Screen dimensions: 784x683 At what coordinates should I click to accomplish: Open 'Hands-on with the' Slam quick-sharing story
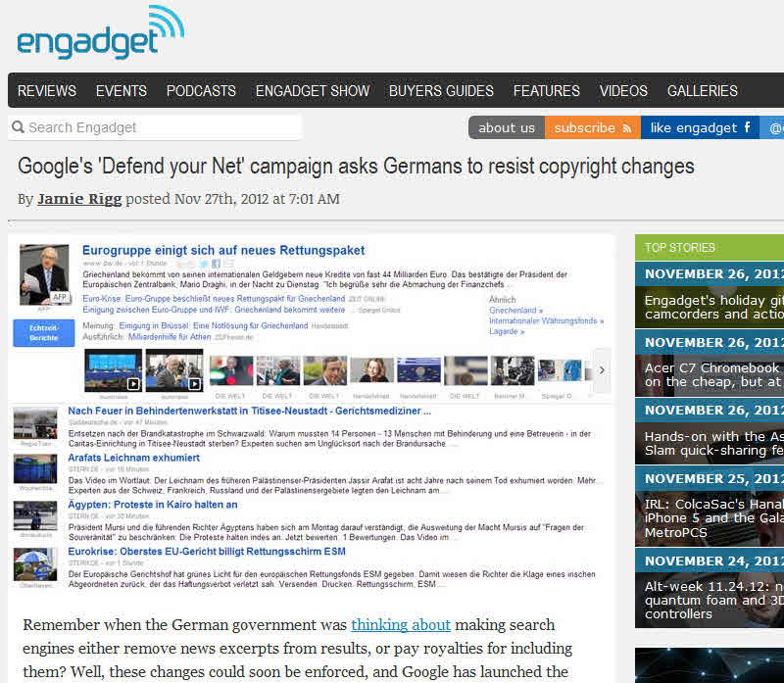point(714,443)
